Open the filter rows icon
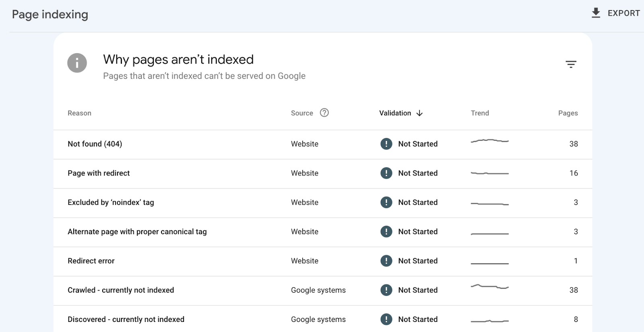 click(x=571, y=64)
